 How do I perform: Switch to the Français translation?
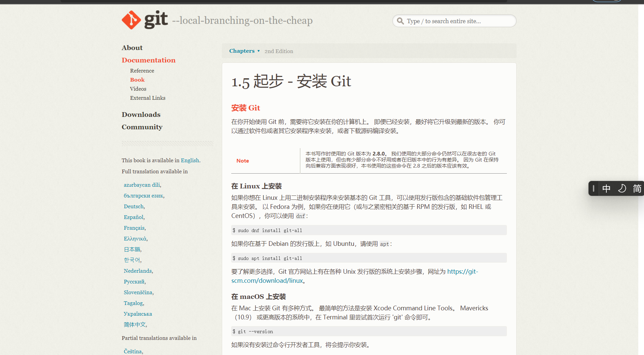[x=134, y=228]
